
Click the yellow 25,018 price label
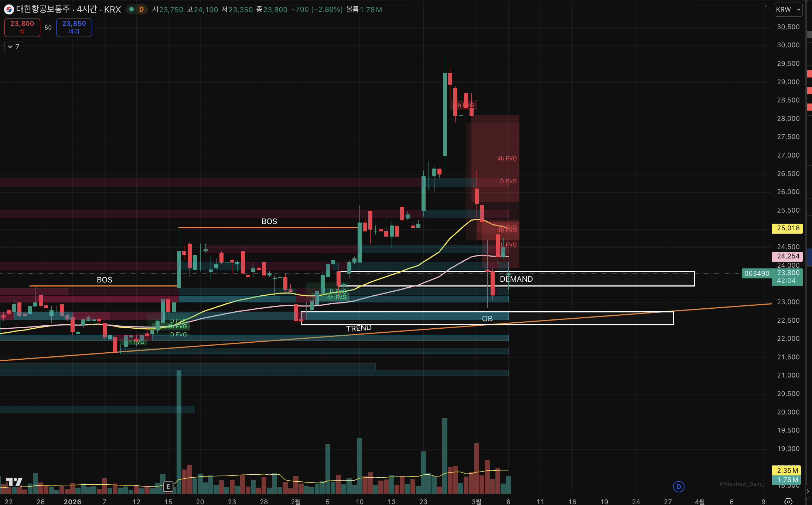click(788, 228)
